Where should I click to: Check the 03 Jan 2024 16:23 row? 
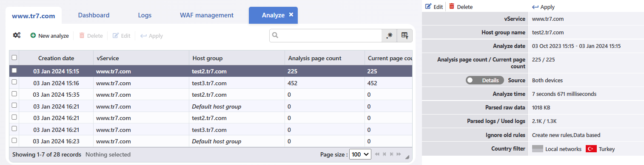coord(14,141)
